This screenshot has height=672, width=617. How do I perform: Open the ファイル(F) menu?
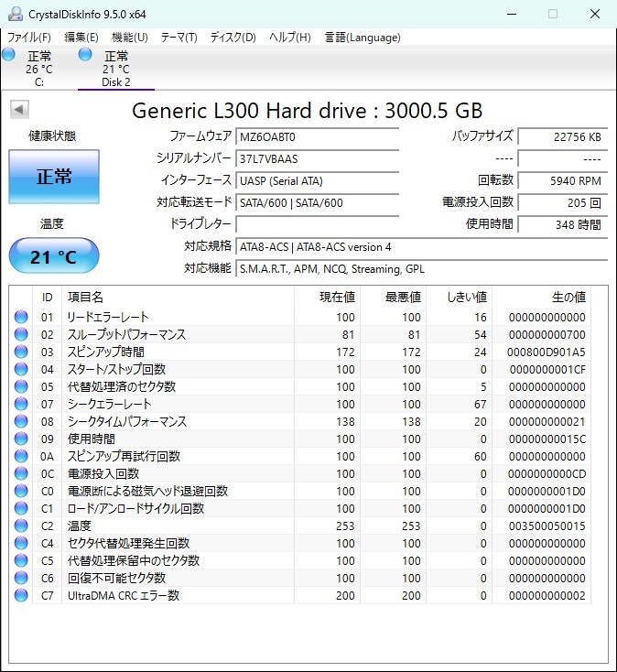(29, 38)
